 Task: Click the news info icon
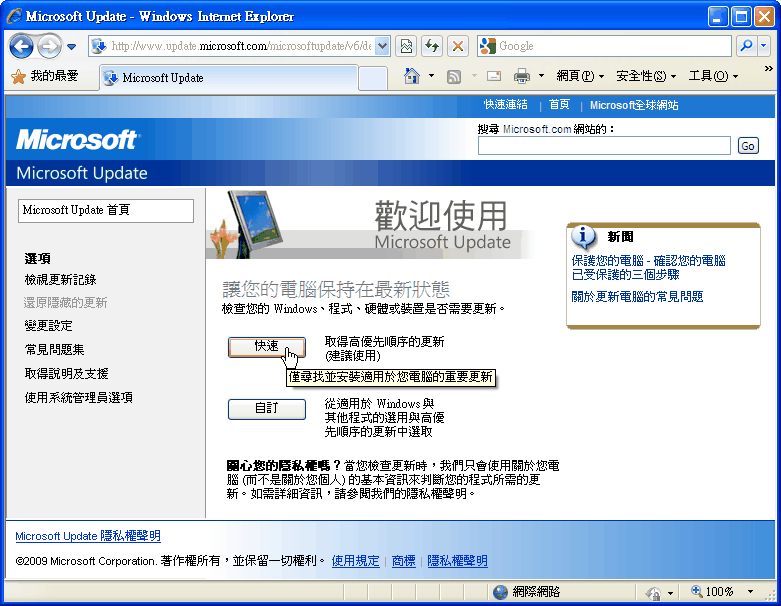584,237
